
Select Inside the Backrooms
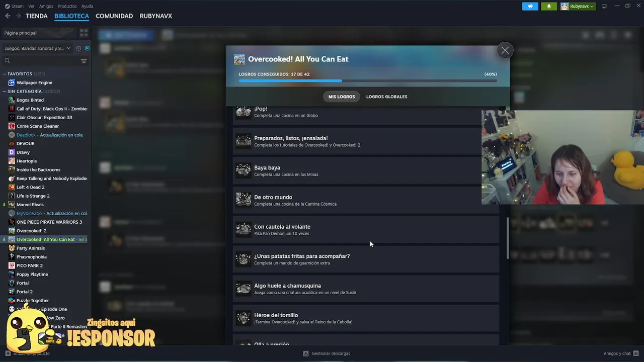point(38,169)
